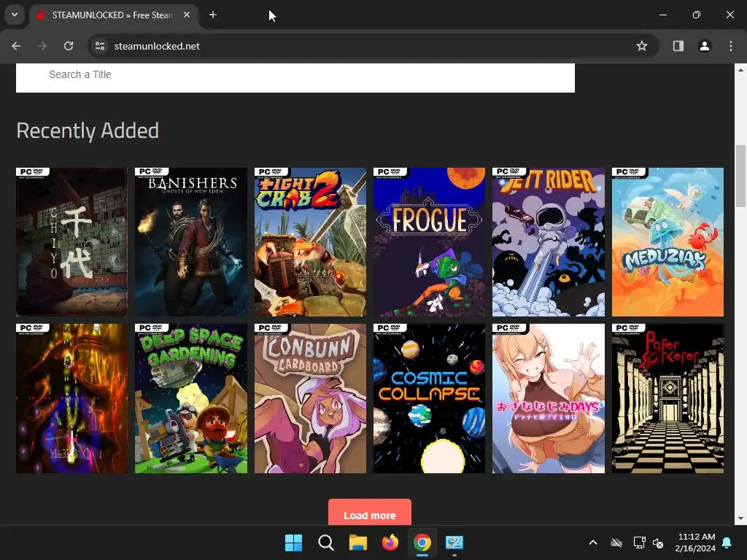Click the page vertical scrollbar thumb
The width and height of the screenshot is (747, 560).
[740, 176]
